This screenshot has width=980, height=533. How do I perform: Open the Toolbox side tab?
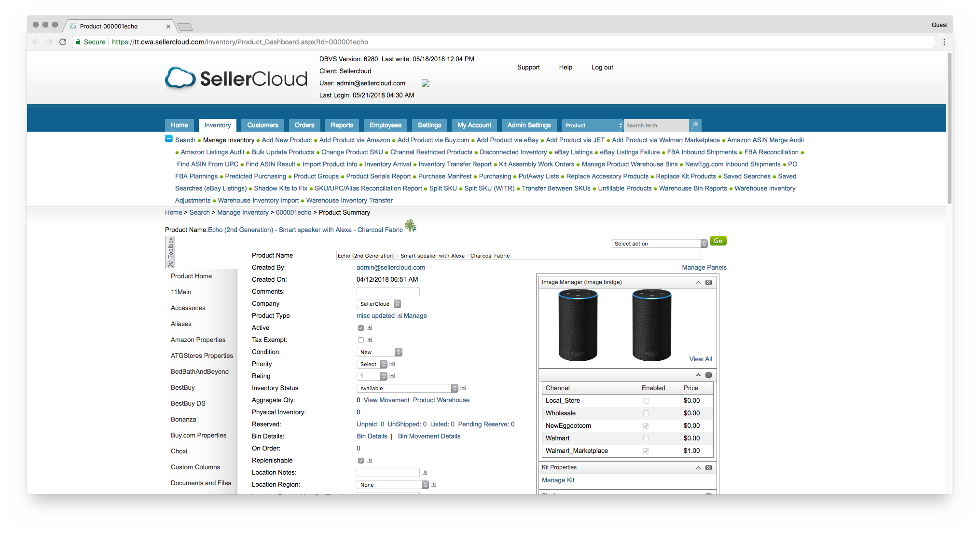[170, 252]
